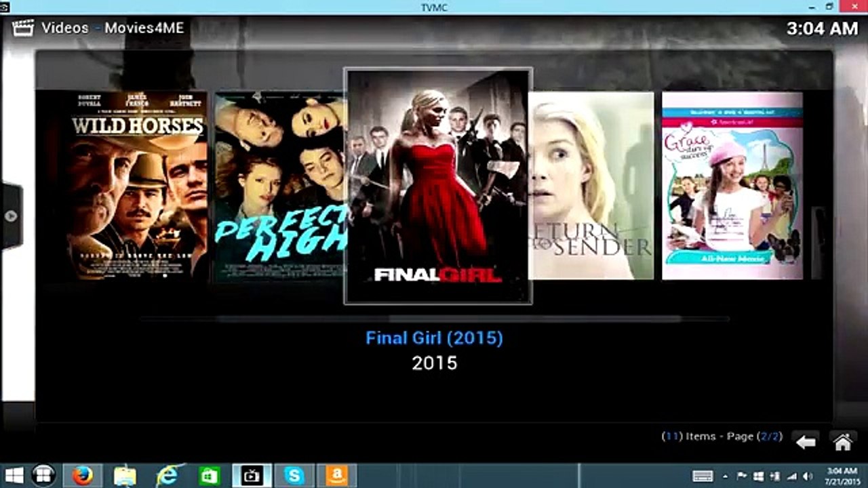This screenshot has width=868, height=488.
Task: Click the items and page counter text
Action: click(722, 436)
